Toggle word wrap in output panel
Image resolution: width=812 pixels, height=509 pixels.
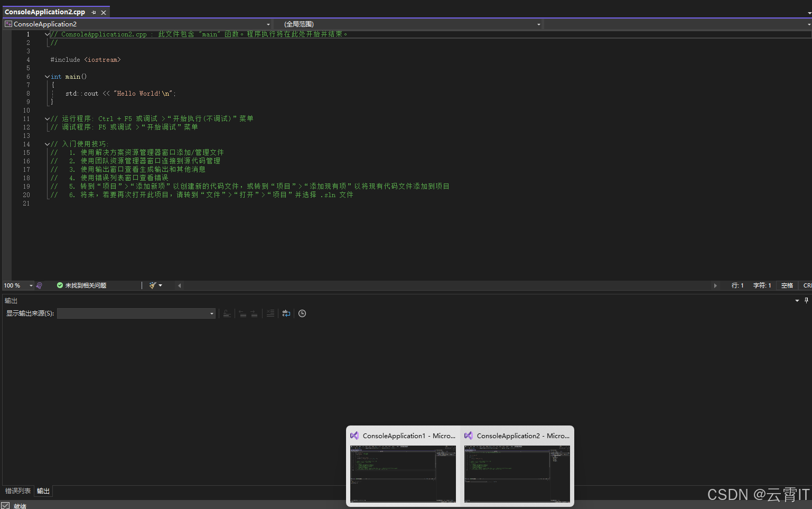(286, 313)
